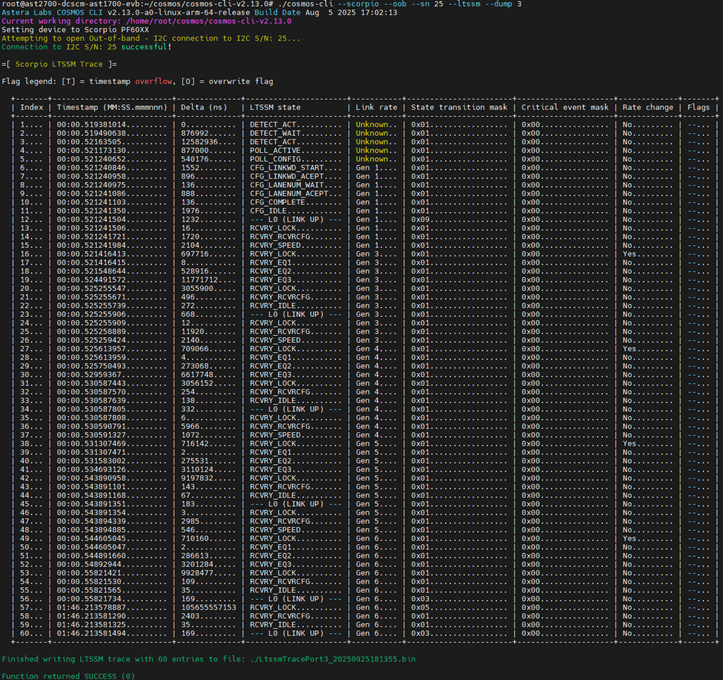Click the Scorpio LTSSM Trace heading
723x680 pixels.
(x=60, y=64)
